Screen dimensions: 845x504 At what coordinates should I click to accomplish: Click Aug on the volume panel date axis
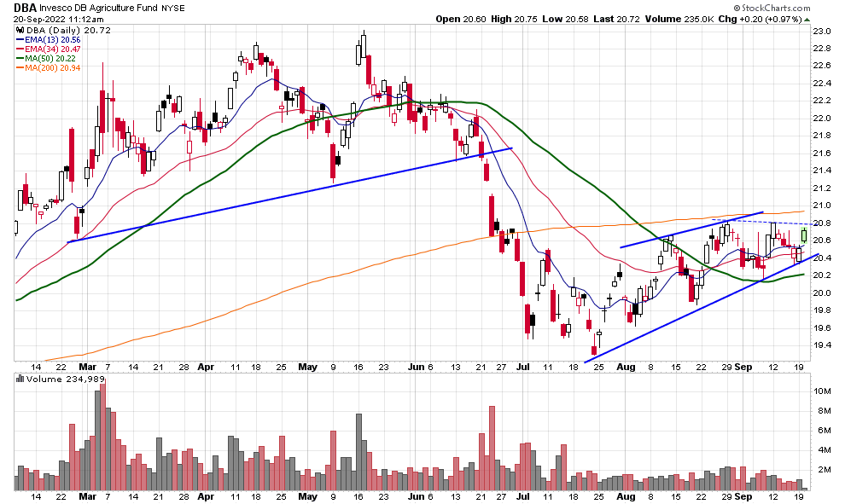click(626, 496)
